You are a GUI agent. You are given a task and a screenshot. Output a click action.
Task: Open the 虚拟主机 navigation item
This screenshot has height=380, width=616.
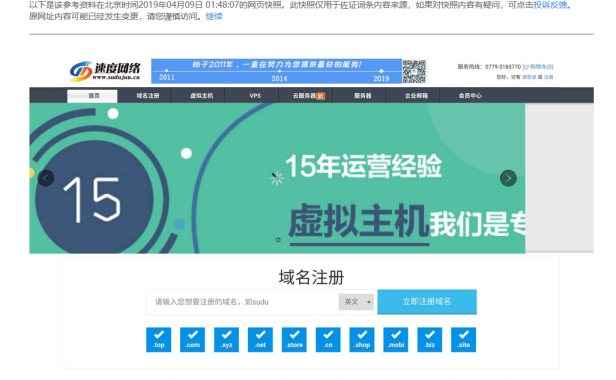click(x=202, y=95)
